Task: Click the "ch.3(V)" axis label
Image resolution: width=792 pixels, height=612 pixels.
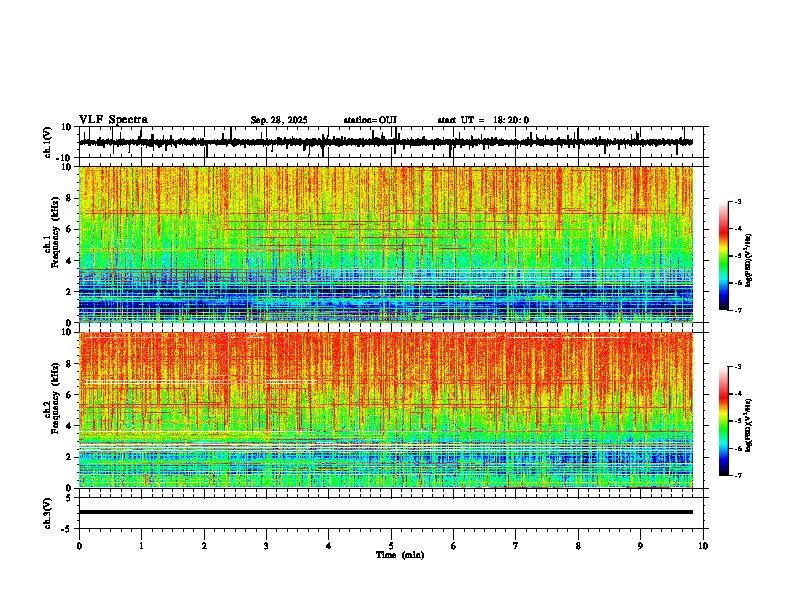Action: pos(48,513)
